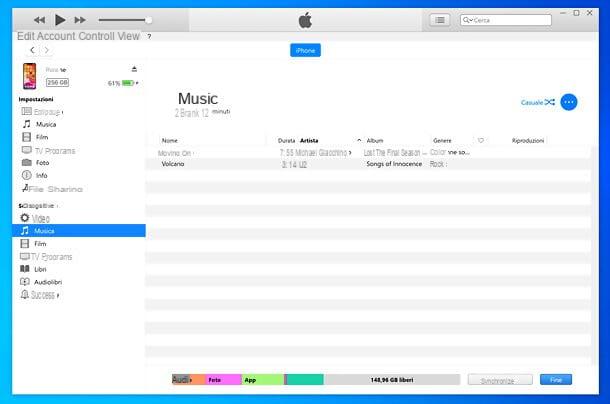
Task: Sort by the Riproduzioni column
Action: (528, 141)
